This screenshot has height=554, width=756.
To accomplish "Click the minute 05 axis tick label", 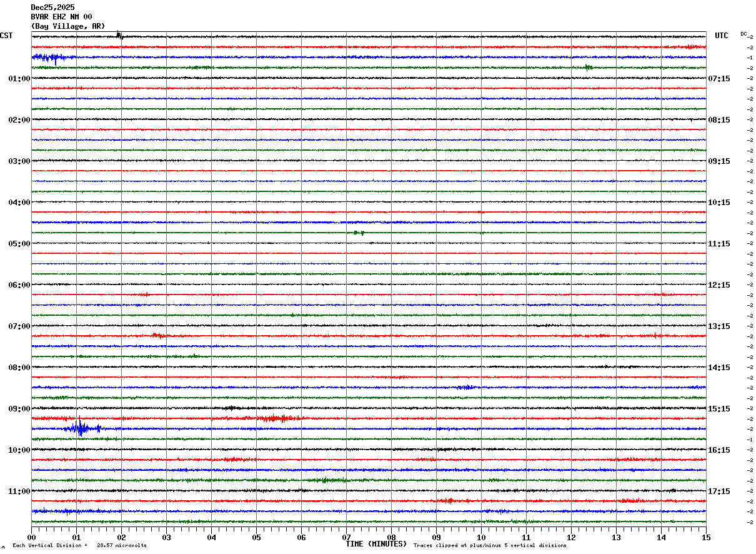I will coord(256,537).
